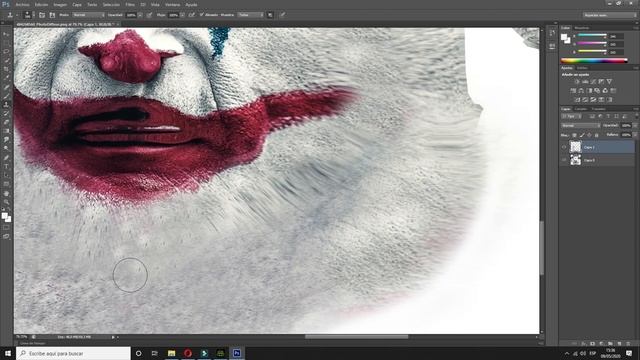Select the Path Selection tool
The width and height of the screenshot is (640, 360).
coord(6,175)
